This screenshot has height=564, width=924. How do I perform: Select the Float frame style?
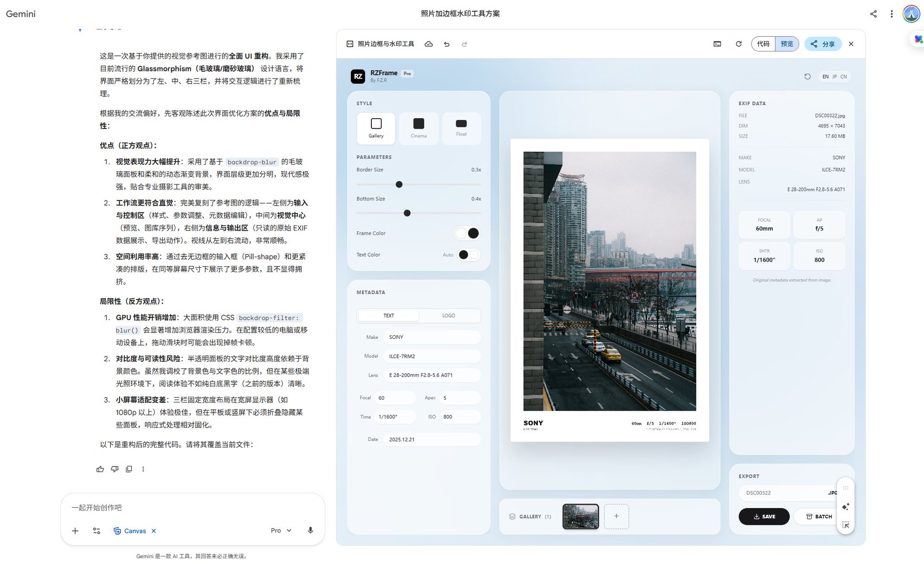pyautogui.click(x=462, y=129)
